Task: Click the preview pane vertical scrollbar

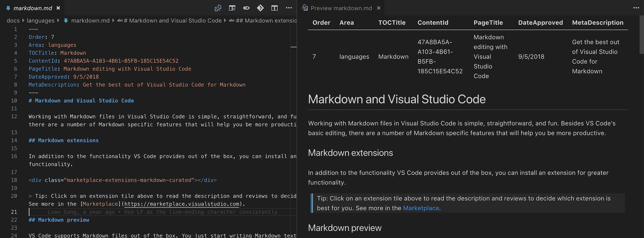Action: pyautogui.click(x=641, y=35)
